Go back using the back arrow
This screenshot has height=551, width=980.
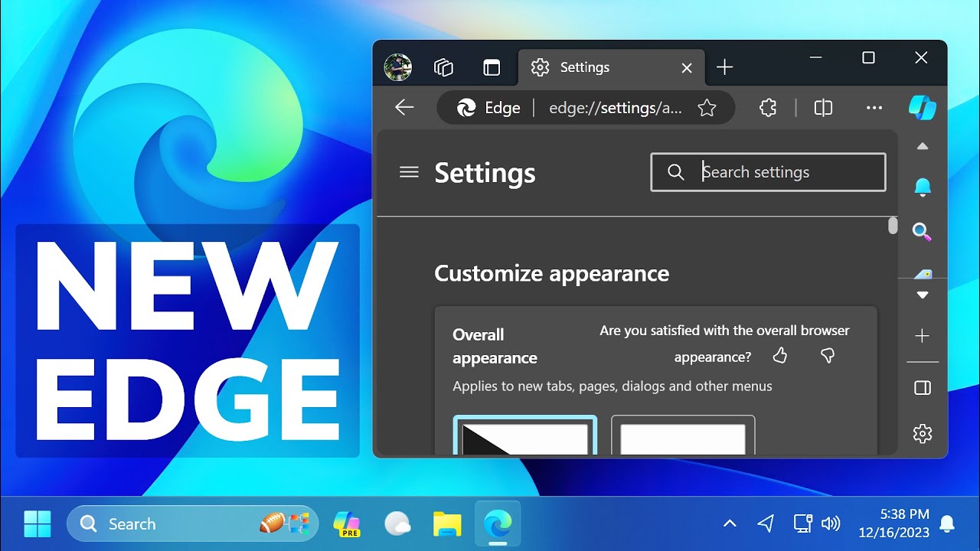(404, 108)
